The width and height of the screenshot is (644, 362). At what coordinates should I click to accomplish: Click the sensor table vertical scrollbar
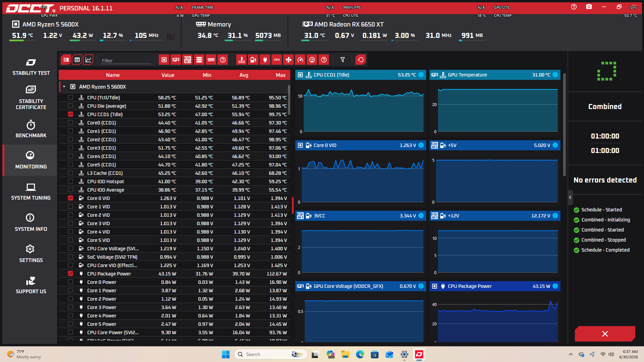pyautogui.click(x=289, y=100)
